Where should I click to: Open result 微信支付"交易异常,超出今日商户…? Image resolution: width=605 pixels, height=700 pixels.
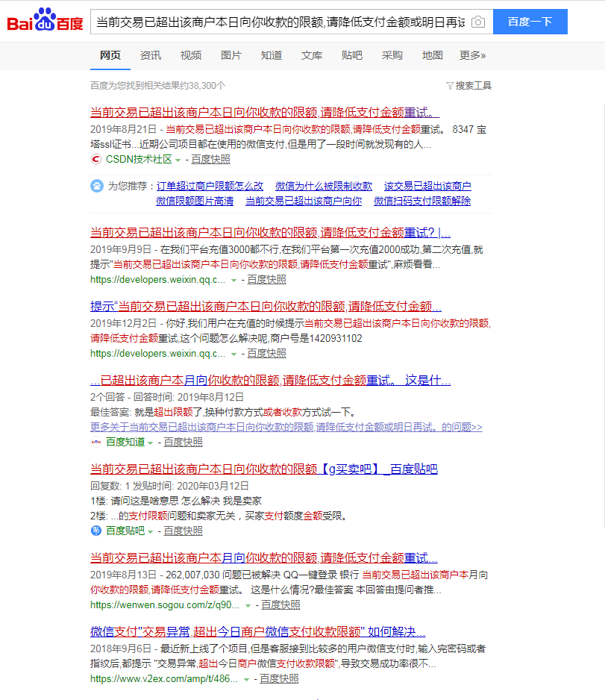[x=258, y=632]
